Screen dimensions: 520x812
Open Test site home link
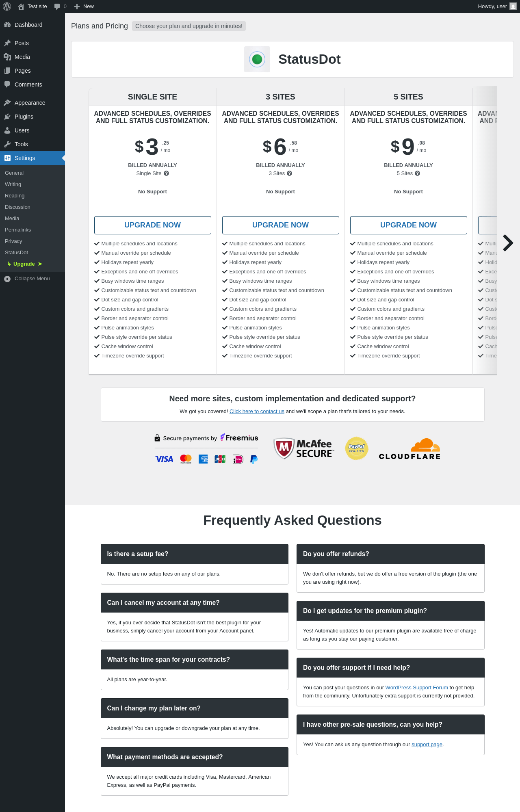(32, 6)
